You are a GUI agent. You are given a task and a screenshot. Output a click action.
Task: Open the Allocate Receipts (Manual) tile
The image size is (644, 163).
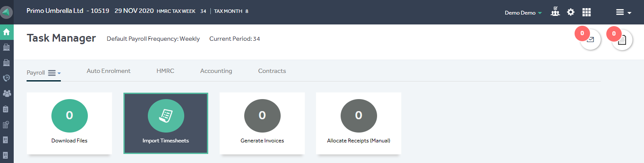point(359,123)
